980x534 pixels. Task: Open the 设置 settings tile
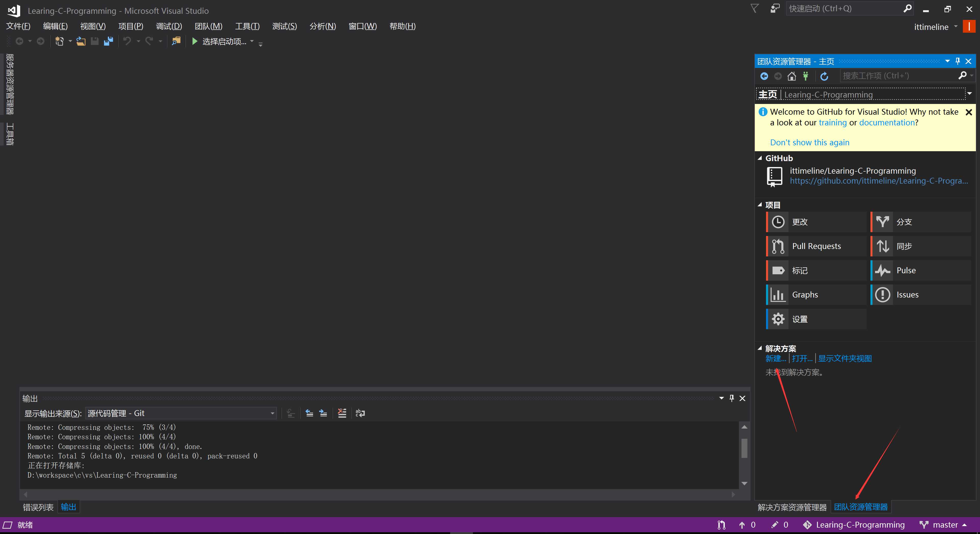click(x=816, y=319)
